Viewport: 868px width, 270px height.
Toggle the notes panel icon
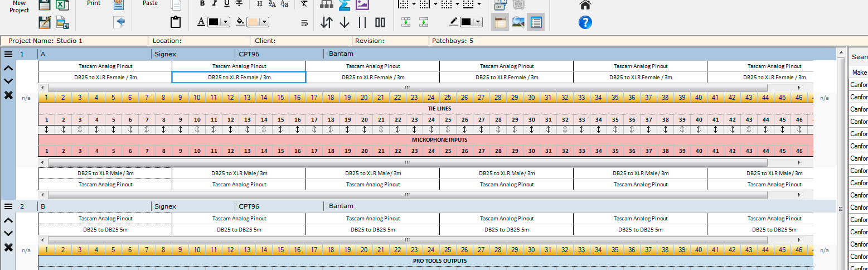(x=500, y=22)
